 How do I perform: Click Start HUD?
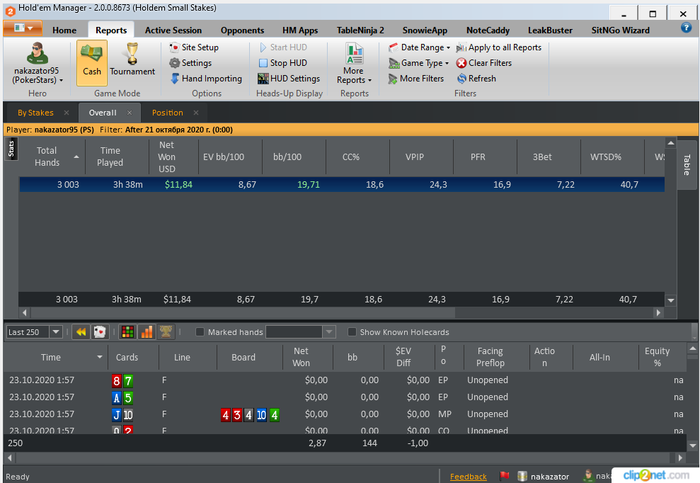click(x=283, y=47)
